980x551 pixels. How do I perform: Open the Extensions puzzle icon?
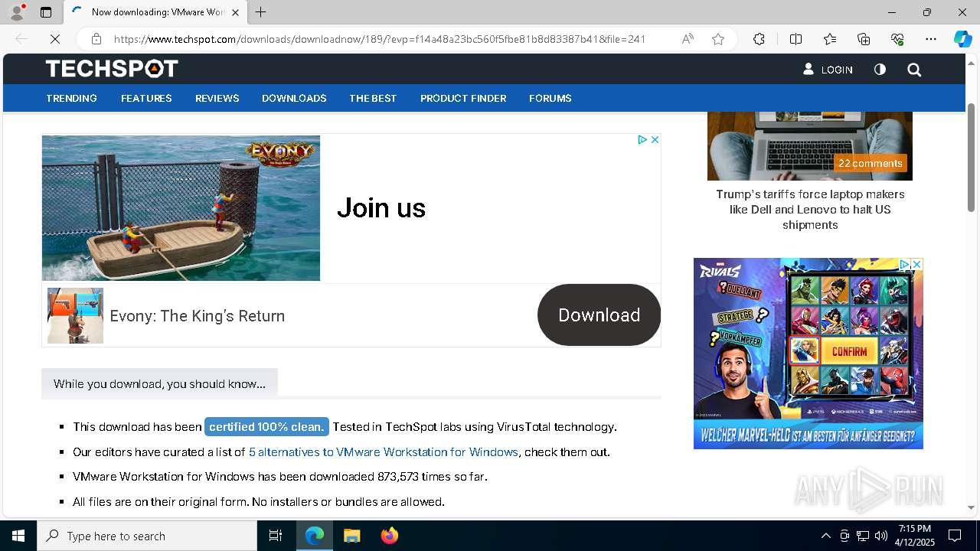[759, 39]
